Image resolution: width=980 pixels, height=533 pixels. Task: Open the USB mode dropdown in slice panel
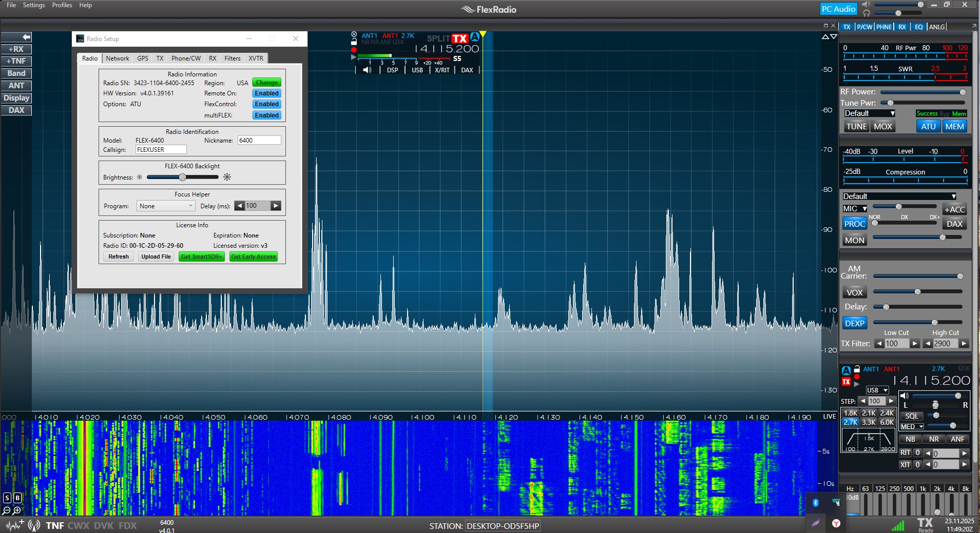877,390
